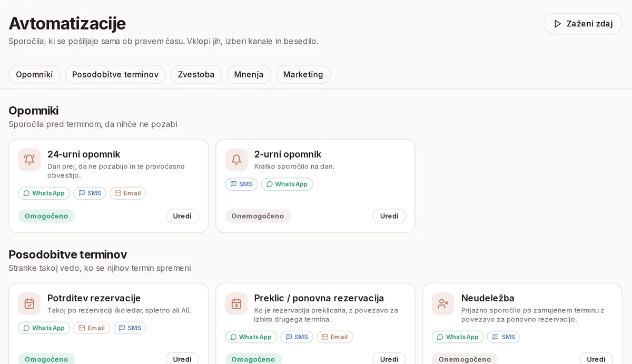632x364 pixels.
Task: Edit the 2-urni opomnik via Uredi
Action: click(389, 216)
